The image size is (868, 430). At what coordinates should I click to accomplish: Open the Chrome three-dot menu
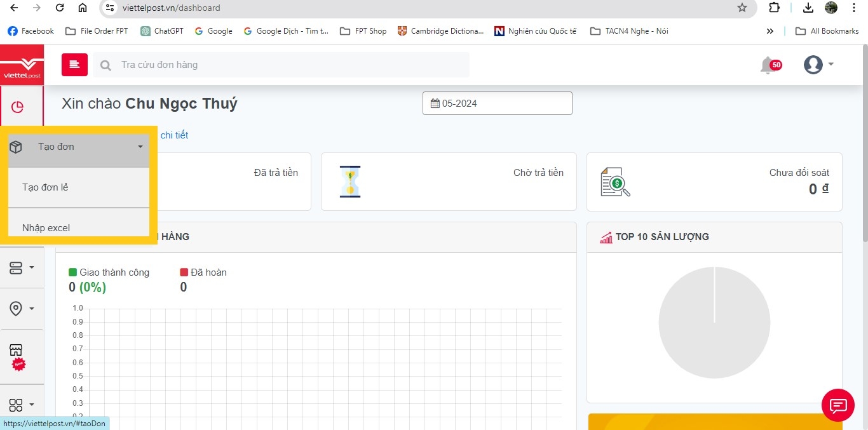854,8
